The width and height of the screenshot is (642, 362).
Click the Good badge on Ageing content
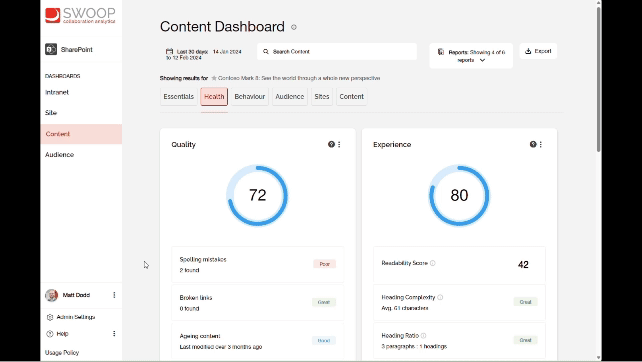point(324,341)
